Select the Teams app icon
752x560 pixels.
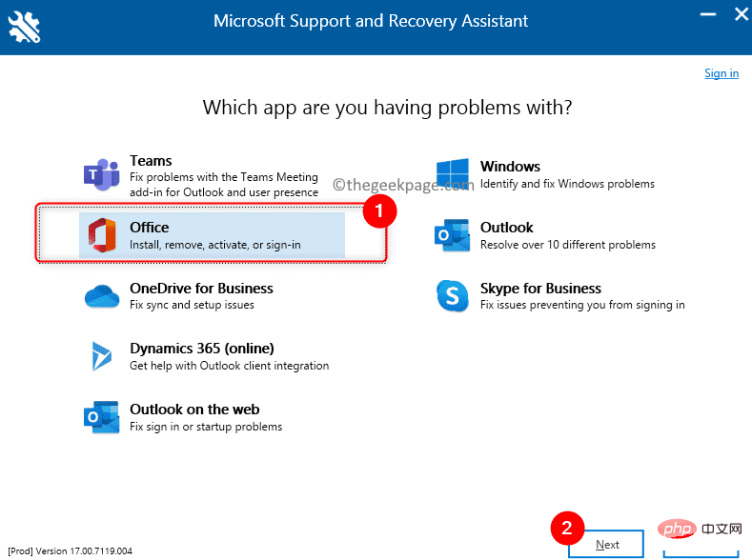tap(102, 174)
